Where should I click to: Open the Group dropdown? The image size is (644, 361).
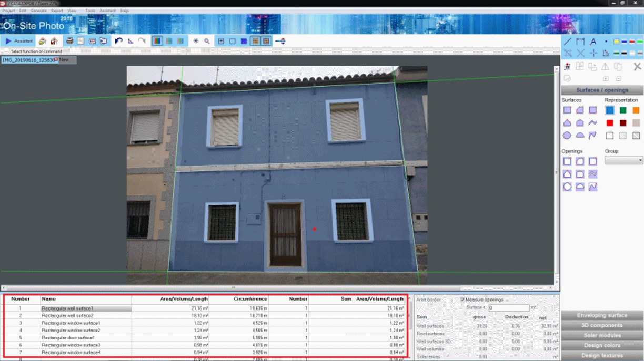pos(623,160)
